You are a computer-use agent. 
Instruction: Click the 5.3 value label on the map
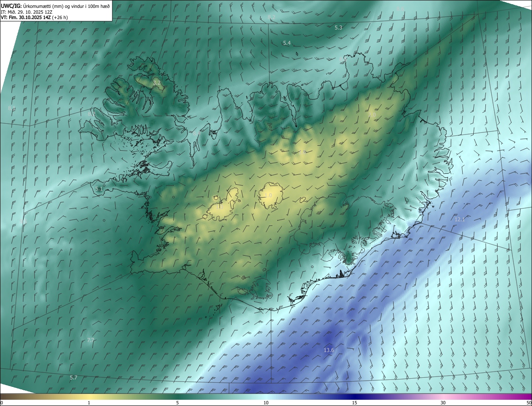338,27
